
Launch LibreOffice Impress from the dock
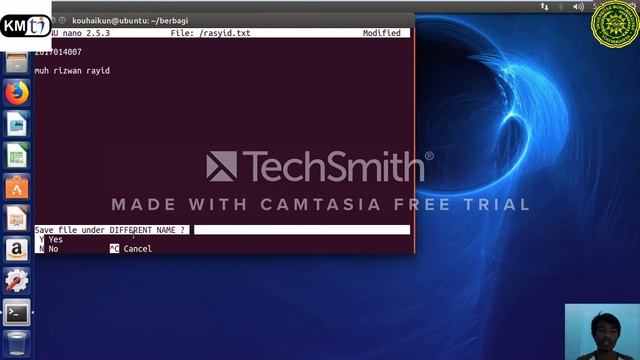[x=17, y=218]
